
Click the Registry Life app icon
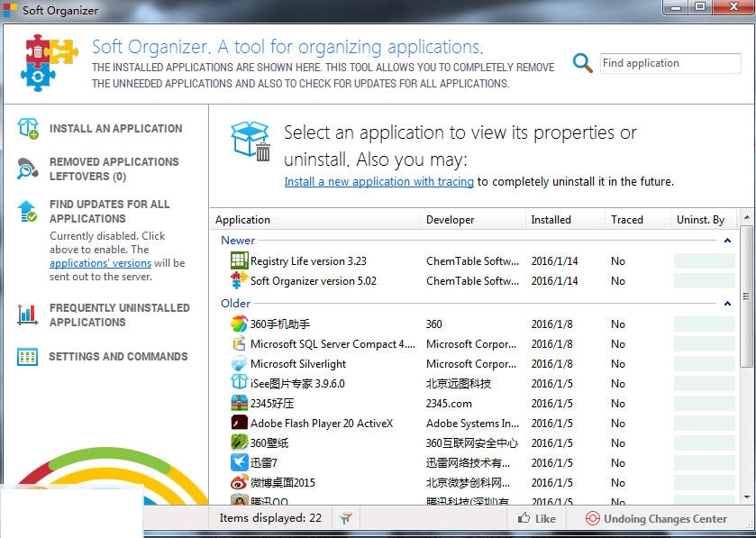point(239,260)
